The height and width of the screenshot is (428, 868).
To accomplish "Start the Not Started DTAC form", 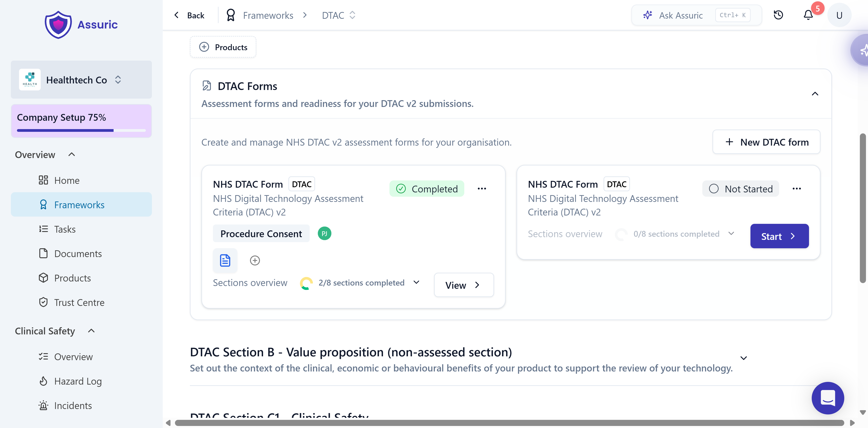I will coord(779,236).
